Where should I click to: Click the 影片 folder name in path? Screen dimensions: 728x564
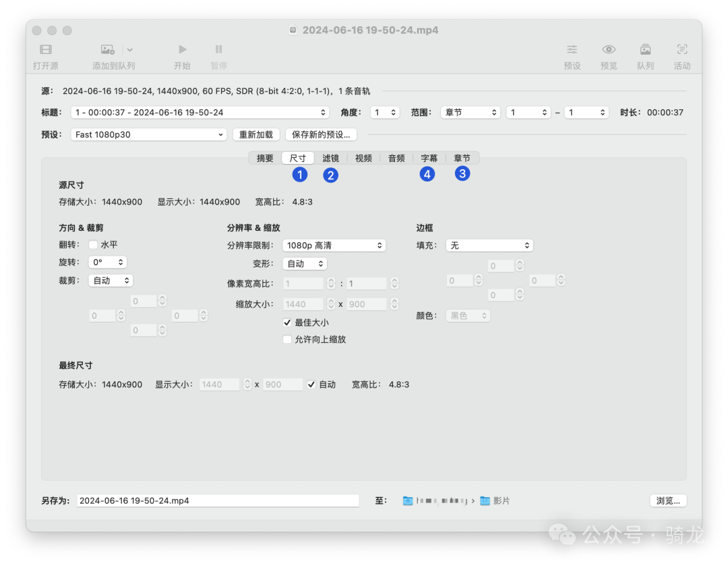(502, 501)
